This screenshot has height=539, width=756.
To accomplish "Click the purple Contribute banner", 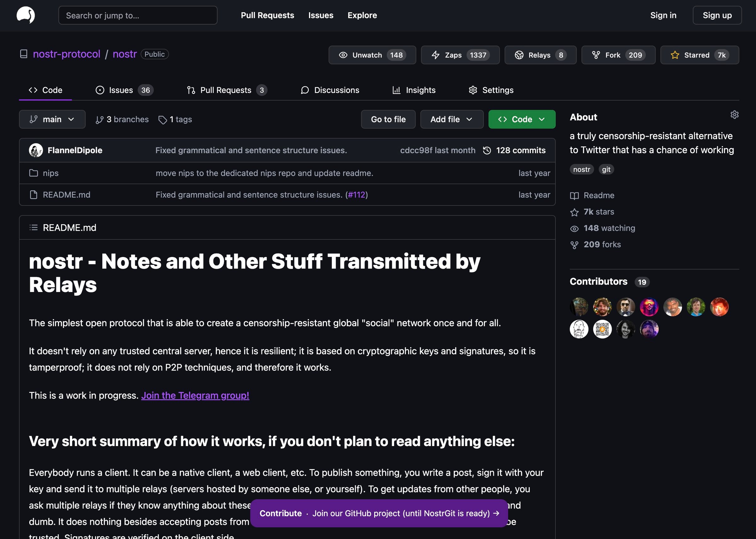I will coord(379,513).
